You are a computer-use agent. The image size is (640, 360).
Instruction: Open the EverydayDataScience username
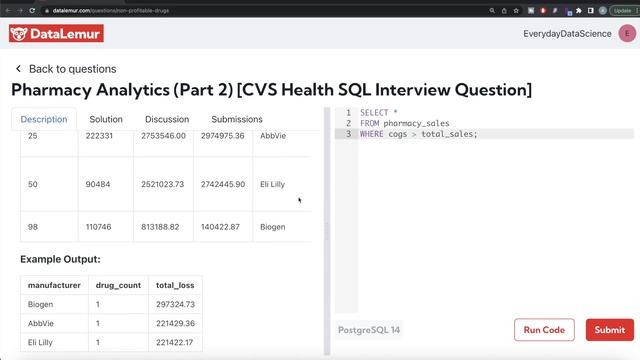567,34
